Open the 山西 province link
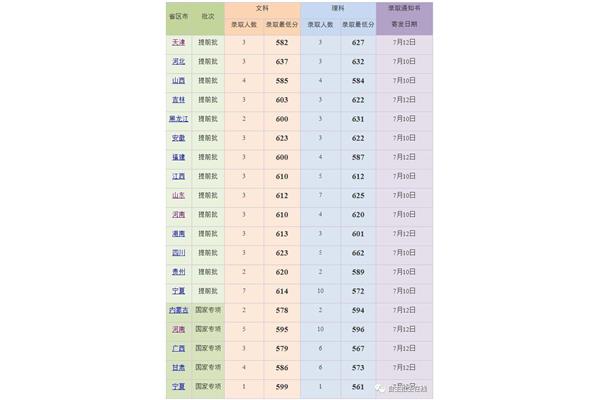The width and height of the screenshot is (600, 400). pyautogui.click(x=178, y=81)
